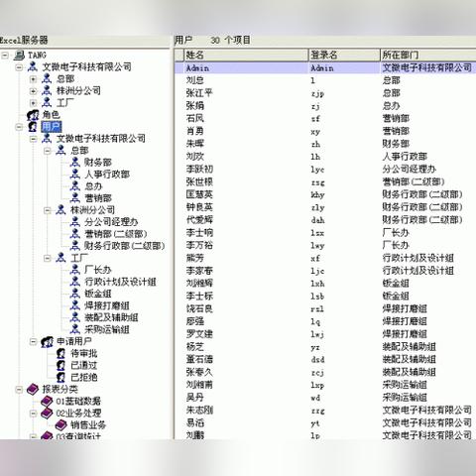
Task: Click the icon beside 财务行政部 (二级部) node
Action: 75,246
